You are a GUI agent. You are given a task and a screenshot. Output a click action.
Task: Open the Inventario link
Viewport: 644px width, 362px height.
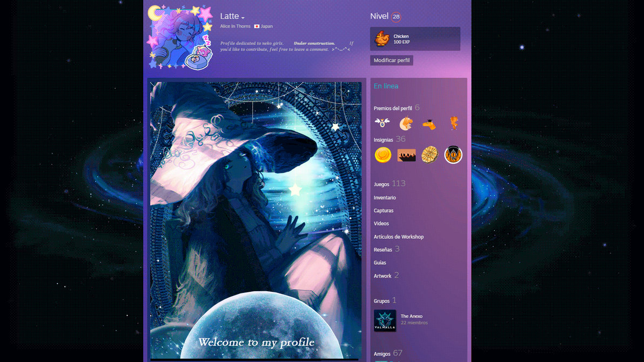[x=385, y=198]
